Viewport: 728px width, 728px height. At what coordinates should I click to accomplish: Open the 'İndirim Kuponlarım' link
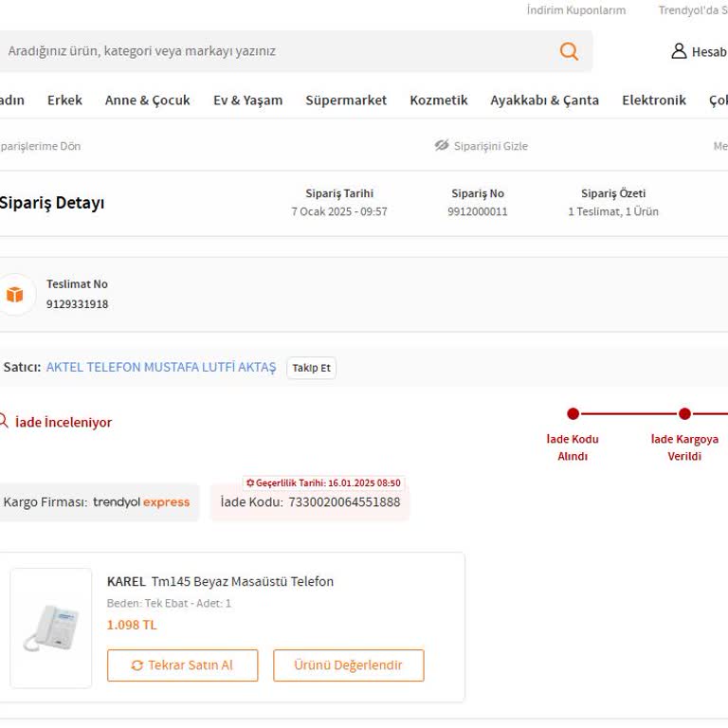(576, 10)
